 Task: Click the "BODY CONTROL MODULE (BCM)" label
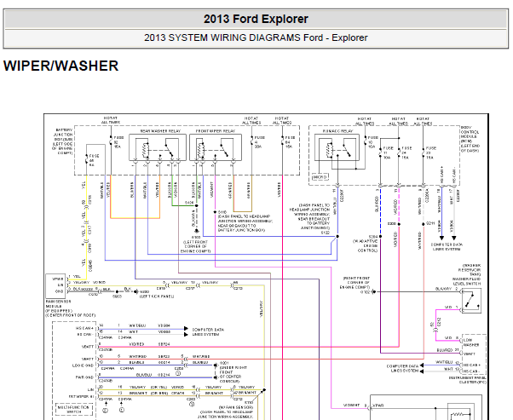tap(470, 134)
